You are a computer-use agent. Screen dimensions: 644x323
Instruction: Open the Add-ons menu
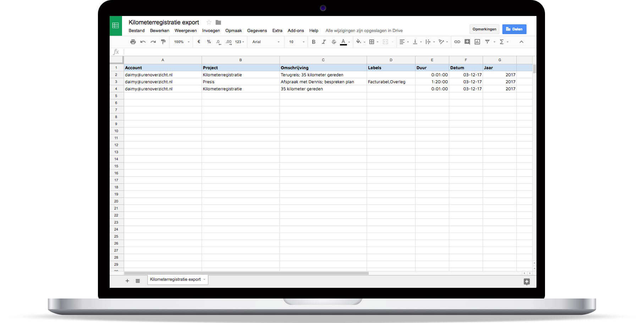296,31
